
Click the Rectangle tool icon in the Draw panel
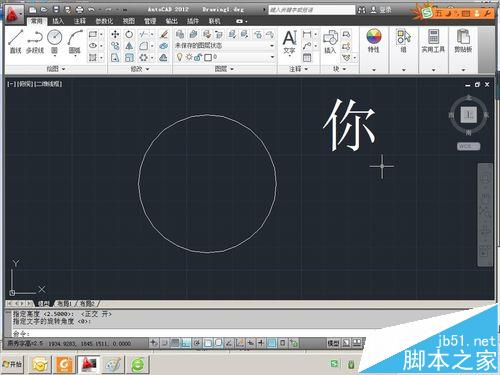click(x=93, y=34)
